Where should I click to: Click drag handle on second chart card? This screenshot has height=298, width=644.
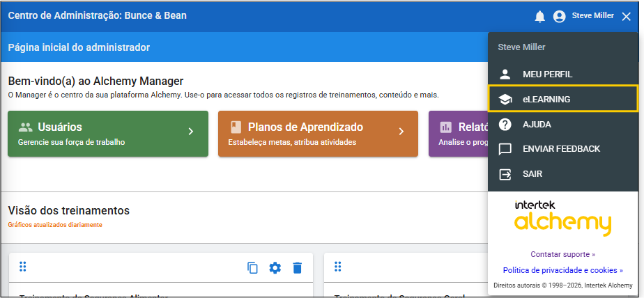[338, 267]
